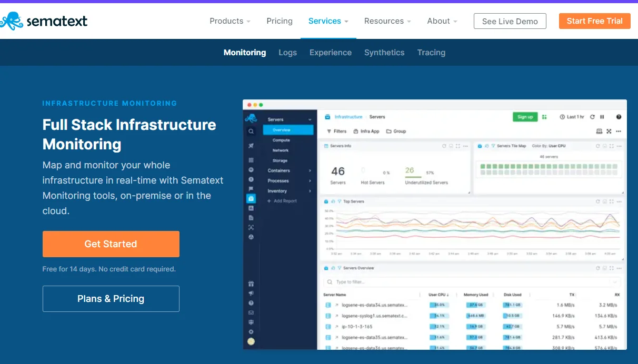Collapse the Servers section in dashboard menu
Image resolution: width=638 pixels, height=364 pixels.
(310, 119)
